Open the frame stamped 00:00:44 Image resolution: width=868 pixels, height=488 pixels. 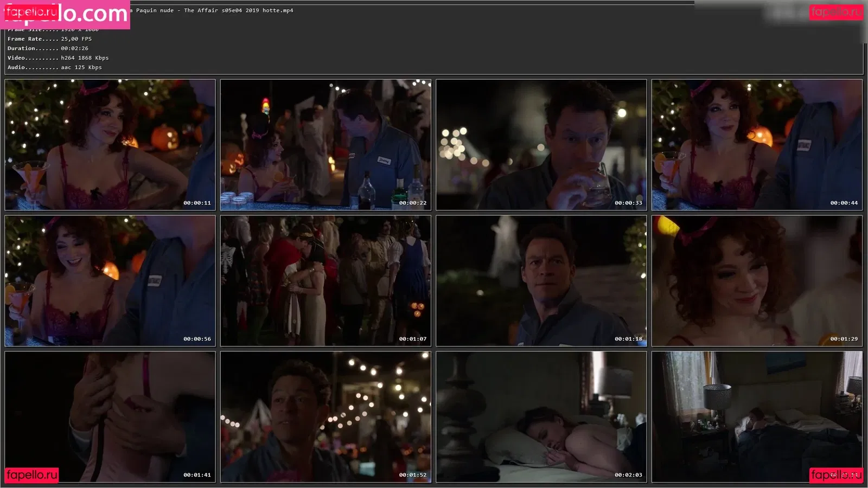click(757, 145)
